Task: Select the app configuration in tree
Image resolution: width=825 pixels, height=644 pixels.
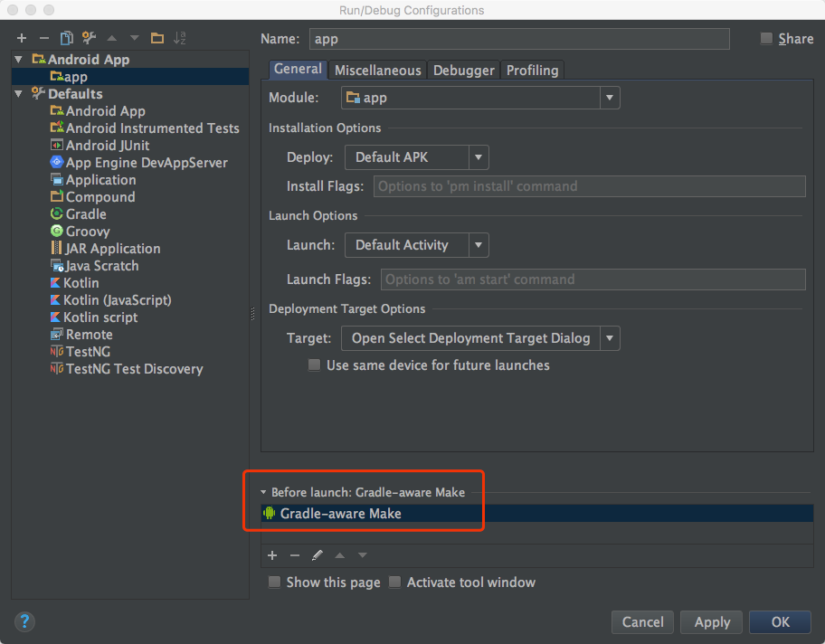Action: pos(130,77)
